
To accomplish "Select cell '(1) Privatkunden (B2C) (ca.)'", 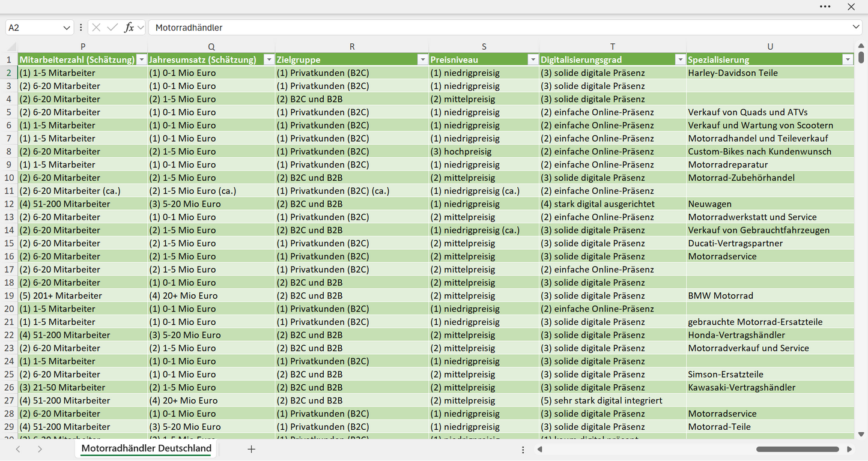I will [352, 191].
